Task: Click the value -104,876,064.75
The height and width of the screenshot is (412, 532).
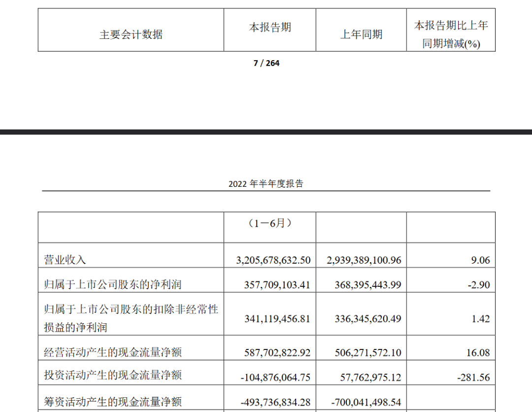Action: pyautogui.click(x=275, y=378)
